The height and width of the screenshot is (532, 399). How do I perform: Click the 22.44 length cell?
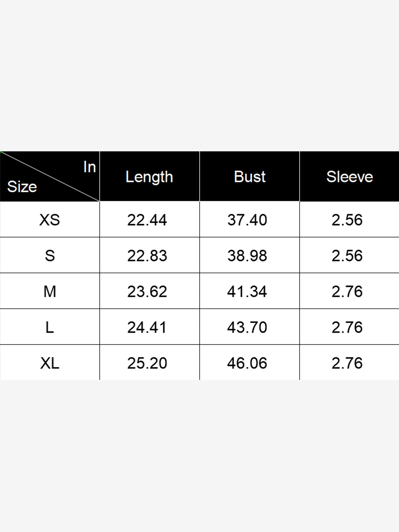pos(147,220)
